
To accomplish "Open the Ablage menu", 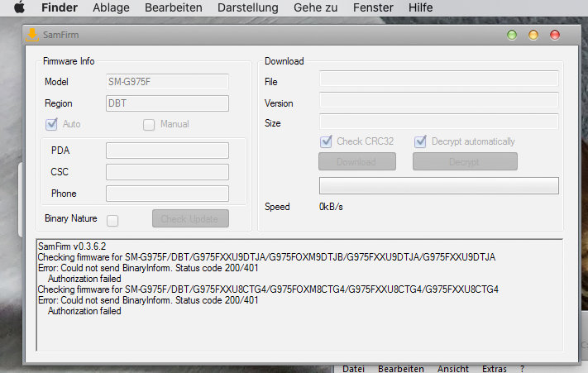I will click(111, 7).
